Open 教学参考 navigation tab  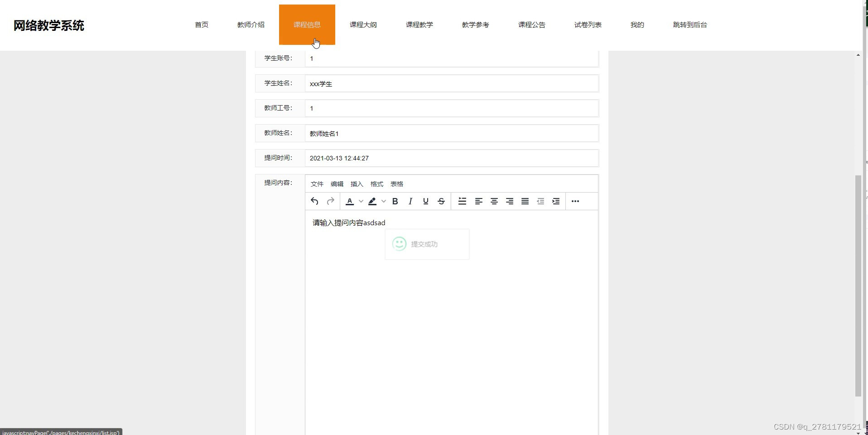(476, 25)
